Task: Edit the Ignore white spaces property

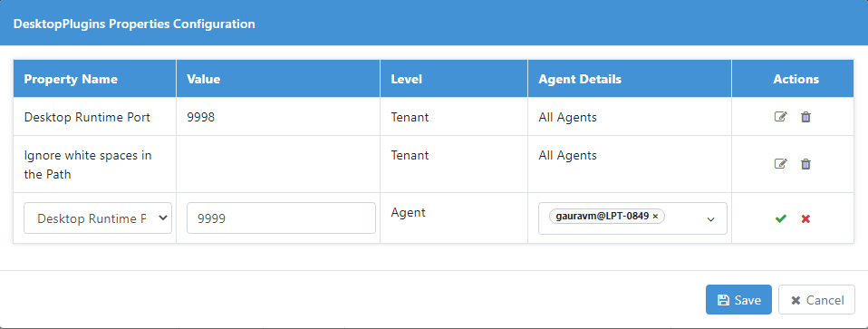Action: pyautogui.click(x=780, y=164)
